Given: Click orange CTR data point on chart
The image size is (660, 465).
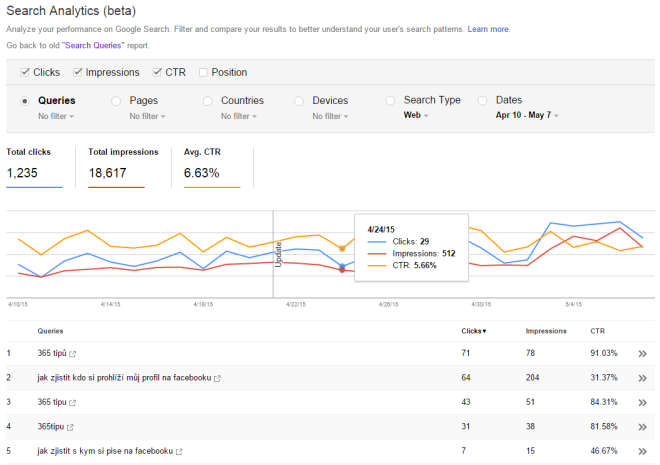Looking at the screenshot, I should point(342,248).
